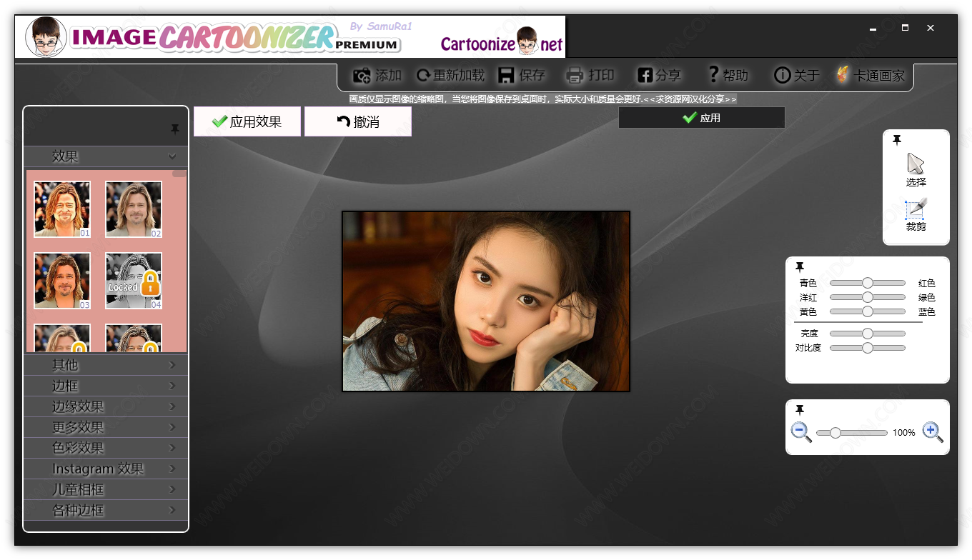Click the 亮度 brightness slider handle
This screenshot has height=560, width=972.
click(x=868, y=334)
